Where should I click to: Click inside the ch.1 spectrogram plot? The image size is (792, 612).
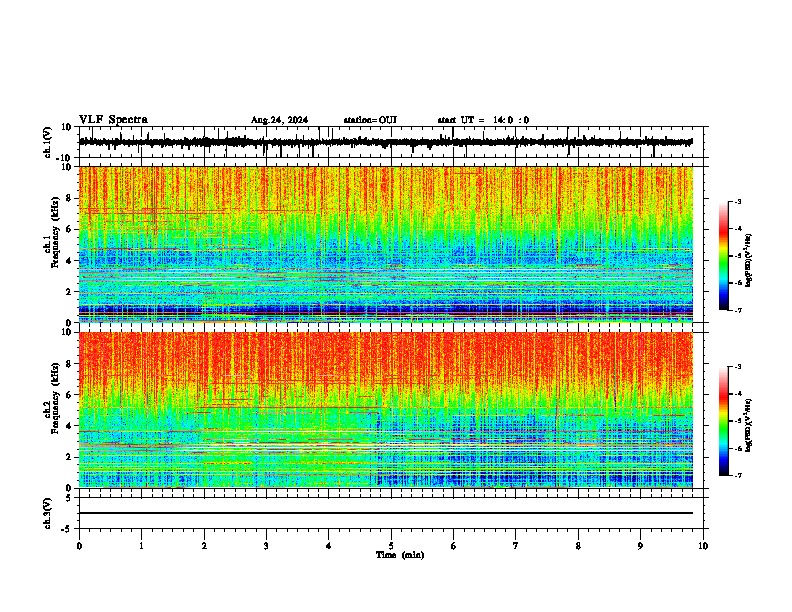[x=385, y=244]
